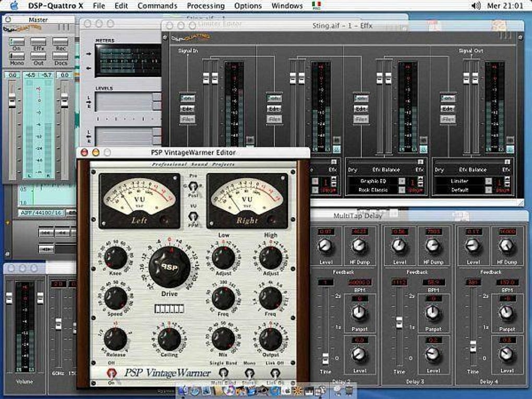This screenshot has height=399, width=532.
Task: Click the Knee knob in VintageWarmer
Action: pyautogui.click(x=115, y=258)
